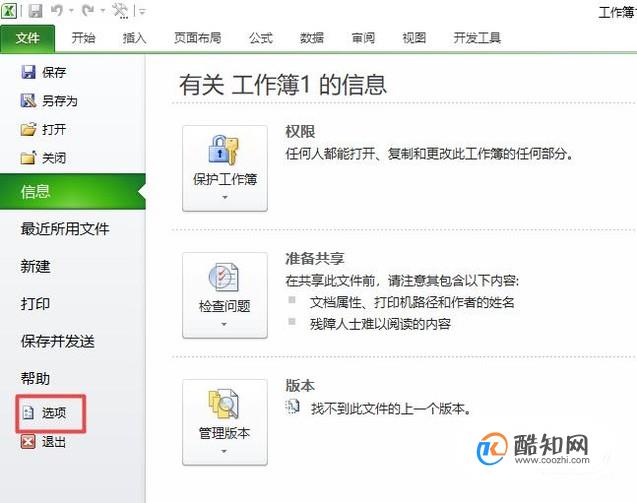Image resolution: width=637 pixels, height=503 pixels.
Task: Click text 文档属性、打印机路径和作者的姓名
Action: click(412, 302)
